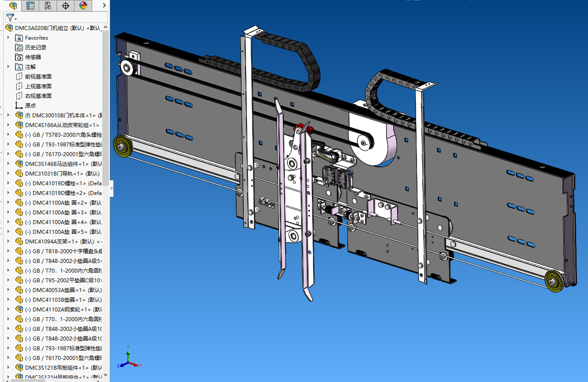
Task: Open the DimXpertManager crosshair tab
Action: click(x=66, y=6)
